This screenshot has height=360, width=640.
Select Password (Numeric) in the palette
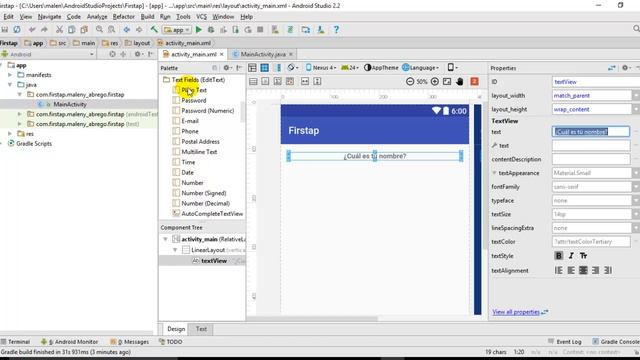pyautogui.click(x=208, y=111)
